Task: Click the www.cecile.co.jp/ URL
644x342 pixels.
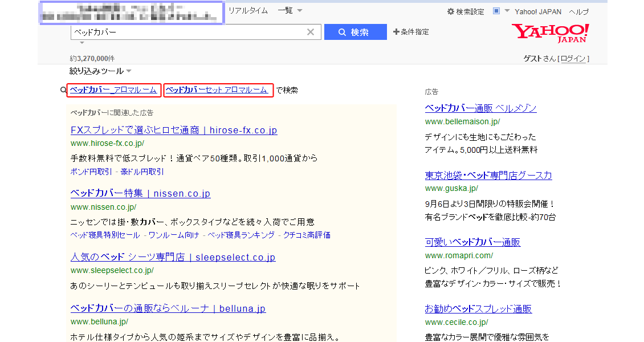Action: pyautogui.click(x=456, y=322)
